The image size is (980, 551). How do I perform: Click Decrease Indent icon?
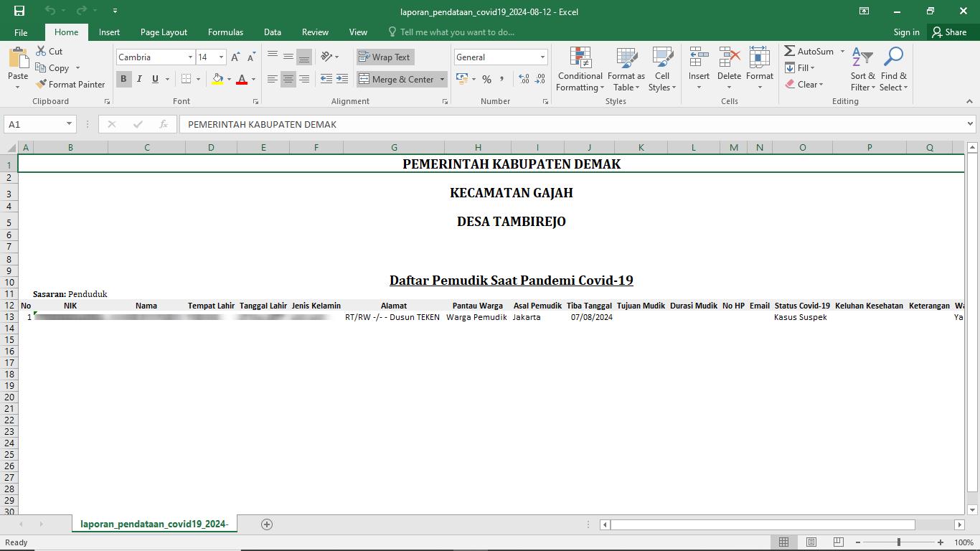click(x=326, y=79)
